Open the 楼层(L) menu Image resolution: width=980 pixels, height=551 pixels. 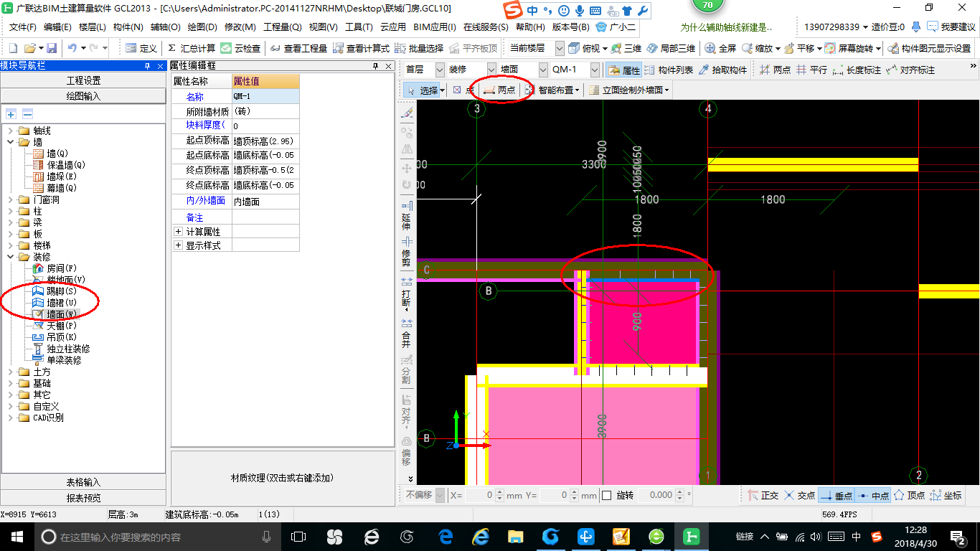tap(92, 27)
